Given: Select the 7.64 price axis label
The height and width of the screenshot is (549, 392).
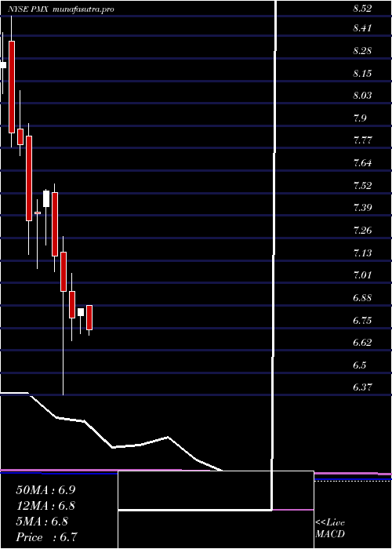Looking at the screenshot, I should point(362,163).
